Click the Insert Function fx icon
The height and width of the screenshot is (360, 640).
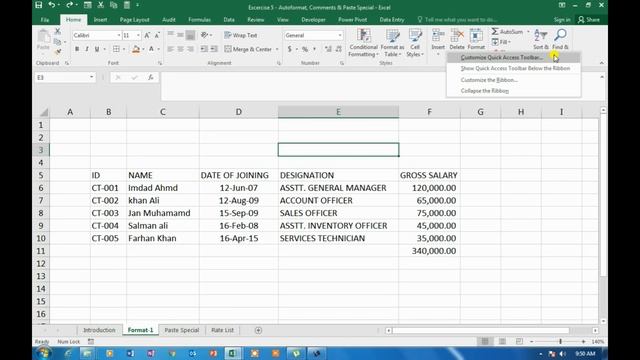tap(151, 77)
